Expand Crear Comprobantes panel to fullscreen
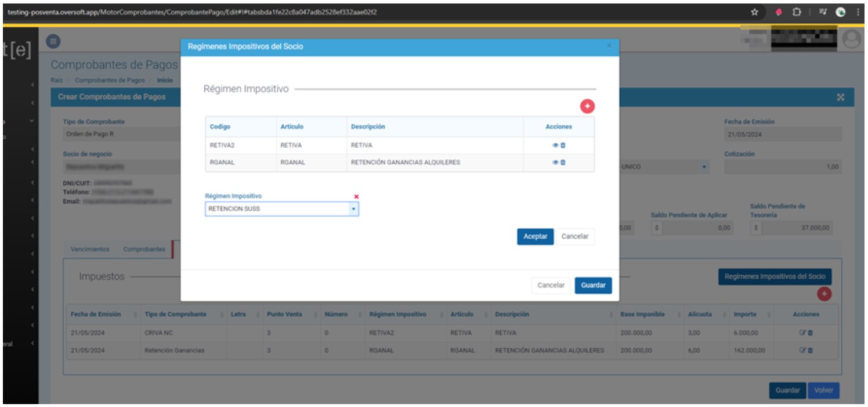Viewport: 868px width, 407px height. tap(841, 97)
